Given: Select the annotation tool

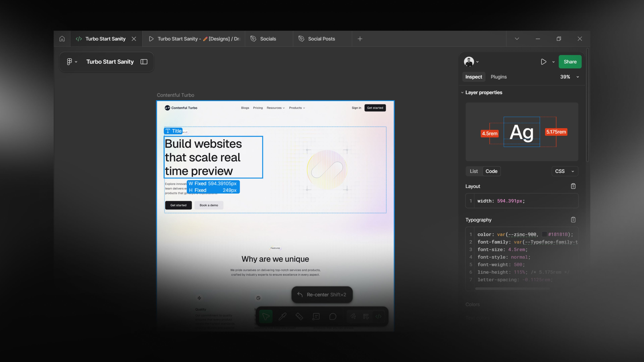Looking at the screenshot, I should [x=316, y=316].
